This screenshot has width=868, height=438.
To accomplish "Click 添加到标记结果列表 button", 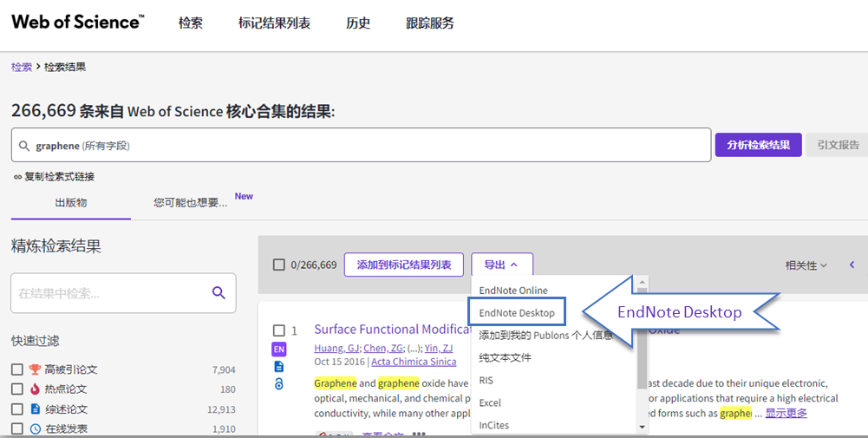I will click(x=403, y=265).
